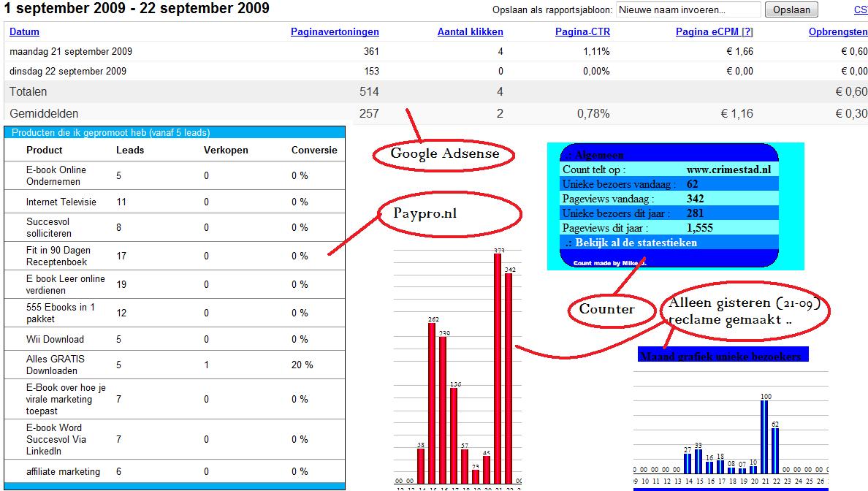Click the Conversie column header
Viewport: 868px width, 491px height.
click(x=314, y=150)
